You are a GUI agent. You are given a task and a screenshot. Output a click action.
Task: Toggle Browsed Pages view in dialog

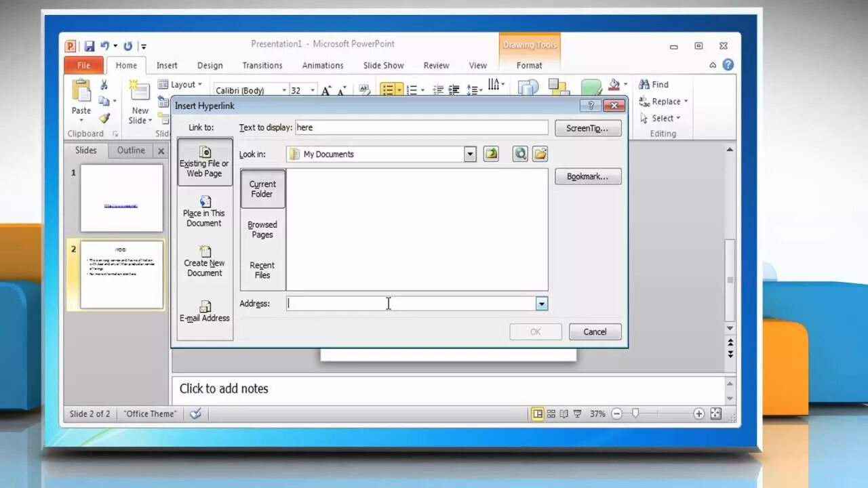point(262,229)
